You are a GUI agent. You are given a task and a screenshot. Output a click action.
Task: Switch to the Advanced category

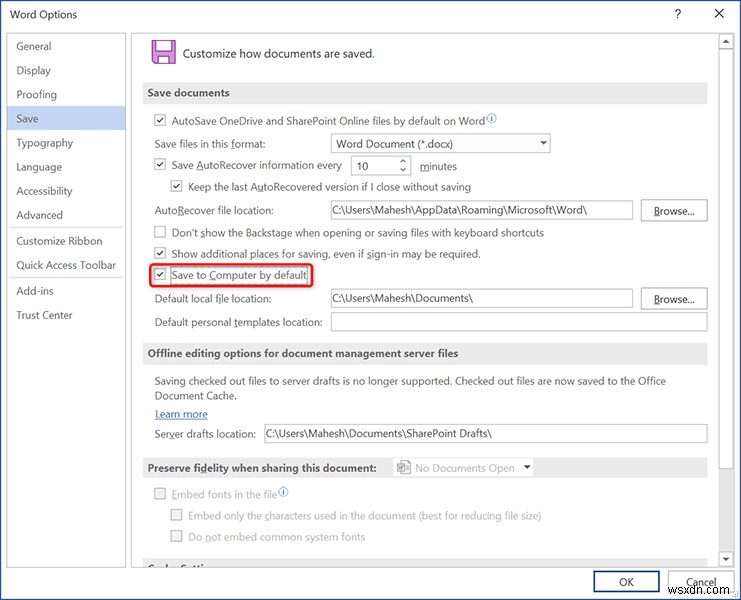tap(40, 215)
